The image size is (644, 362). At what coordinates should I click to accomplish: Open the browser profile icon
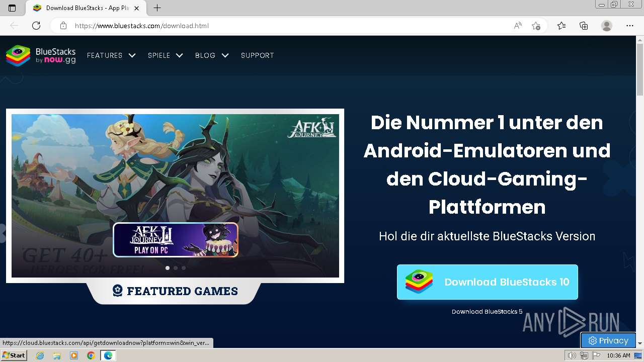tap(607, 26)
